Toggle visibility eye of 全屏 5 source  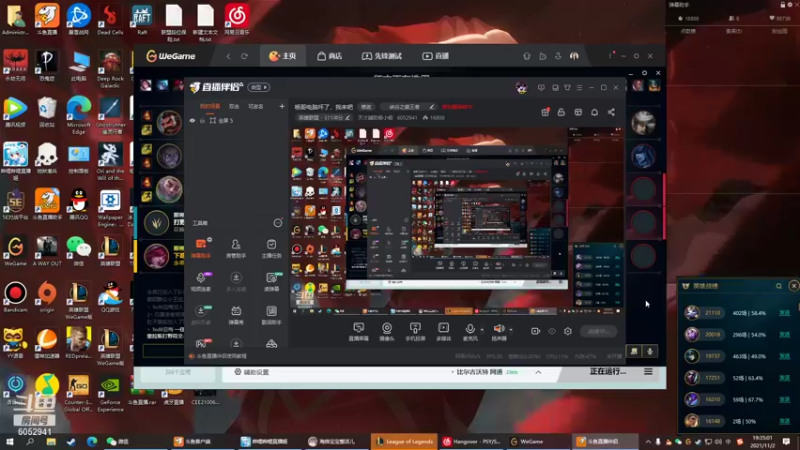[x=192, y=121]
